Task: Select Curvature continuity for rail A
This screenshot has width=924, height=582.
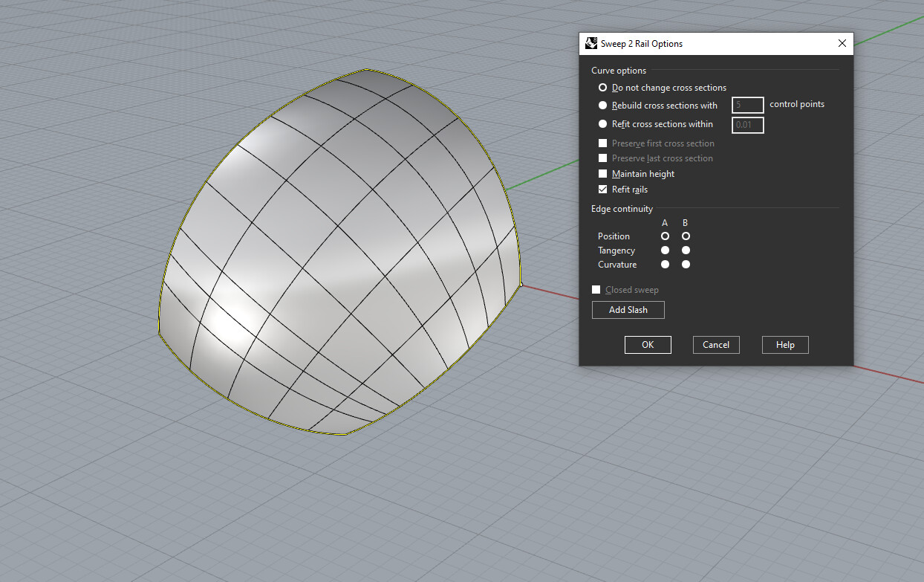Action: (664, 264)
